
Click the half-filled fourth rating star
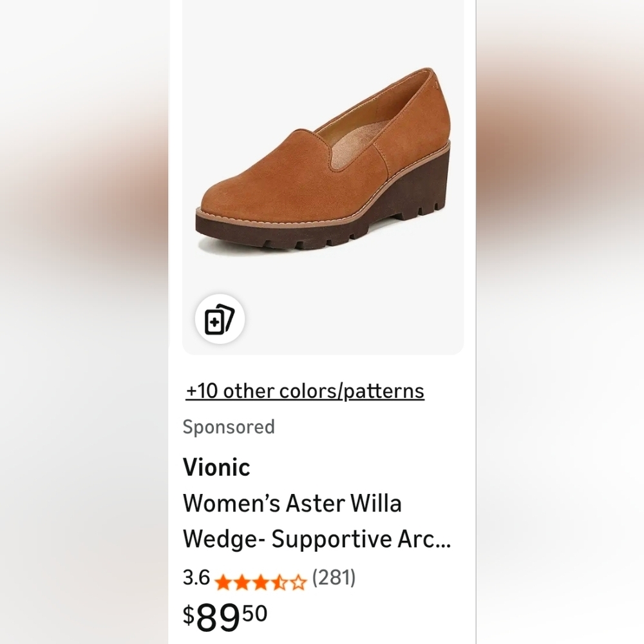[x=279, y=583]
